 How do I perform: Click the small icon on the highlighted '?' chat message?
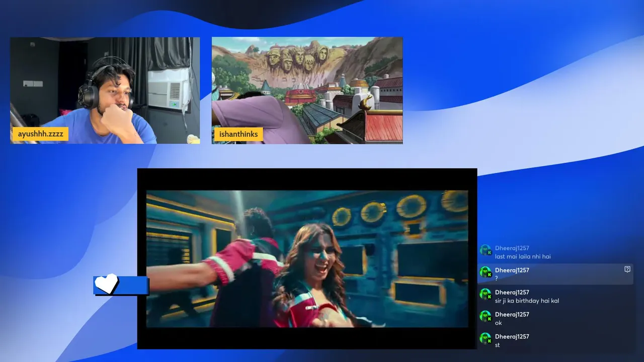pos(627,269)
